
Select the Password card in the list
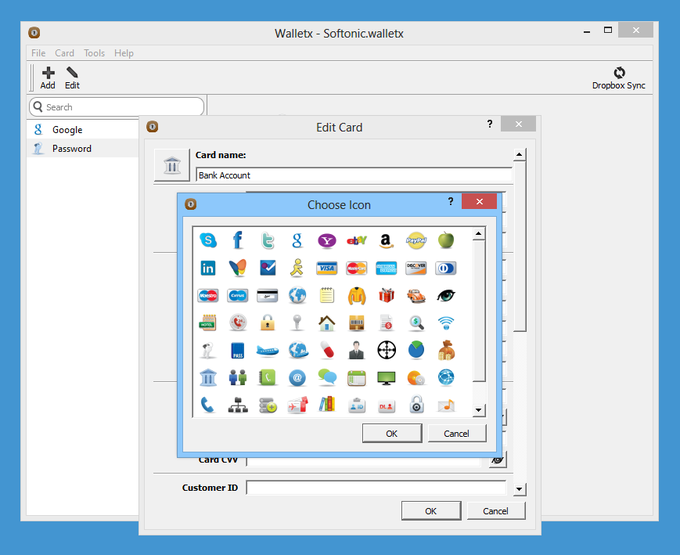(82, 148)
